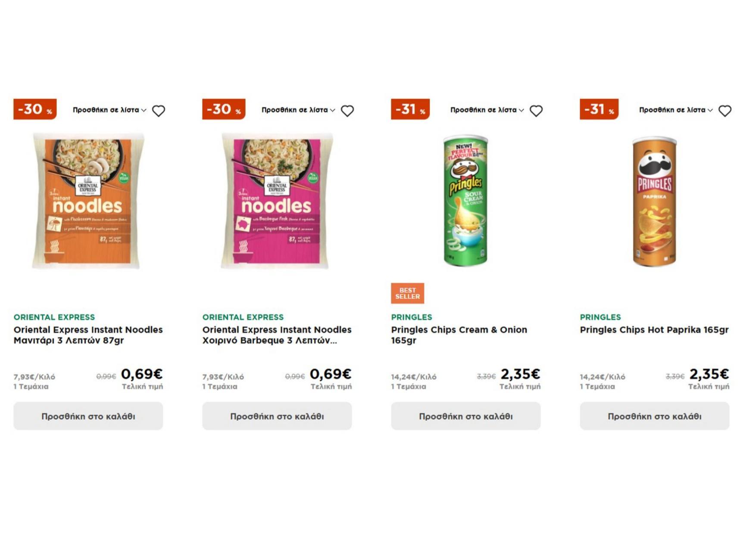The image size is (756, 534).
Task: Click the -31% badge on Pringles Hot Paprika
Action: click(x=599, y=109)
